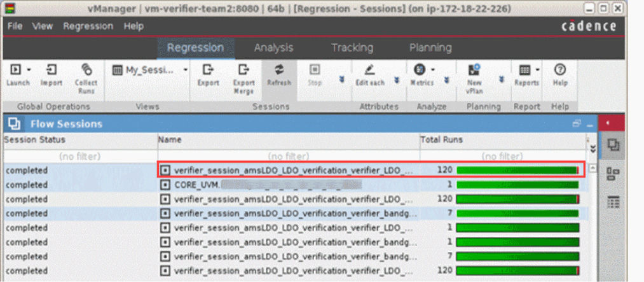Click the CORE_UVM session icon
Viewport: 644px width, 282px height.
click(x=165, y=185)
